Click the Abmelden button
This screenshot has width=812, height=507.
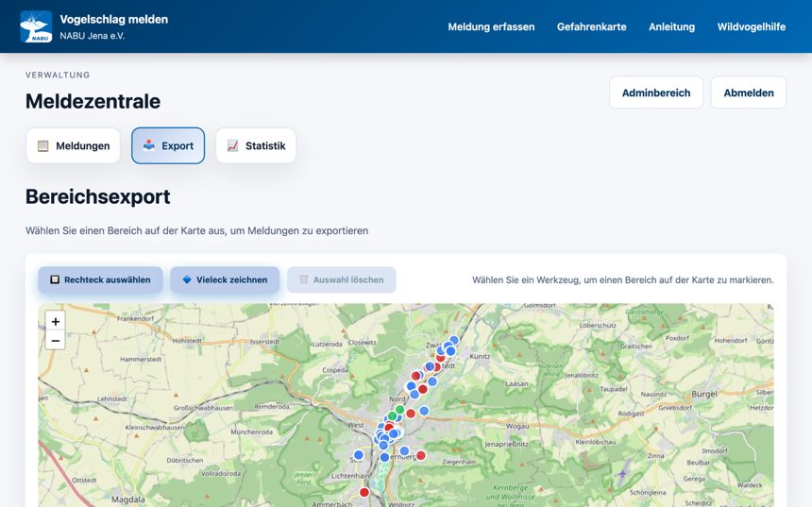tap(749, 93)
